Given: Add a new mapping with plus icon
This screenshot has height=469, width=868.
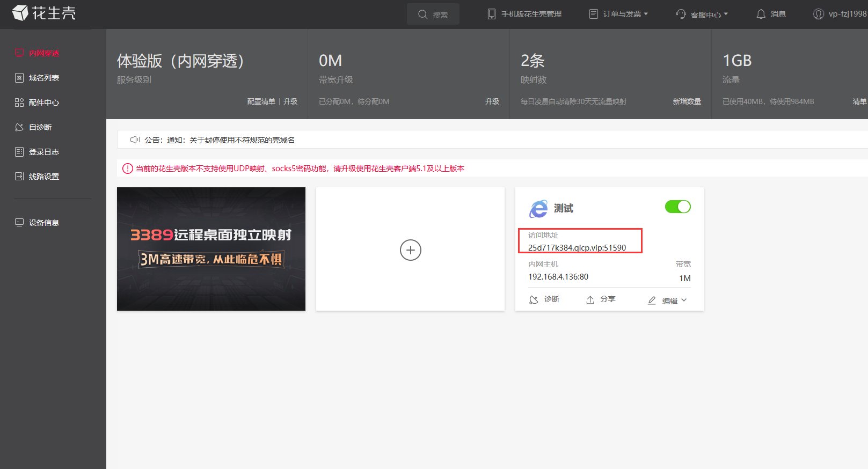Looking at the screenshot, I should [411, 250].
